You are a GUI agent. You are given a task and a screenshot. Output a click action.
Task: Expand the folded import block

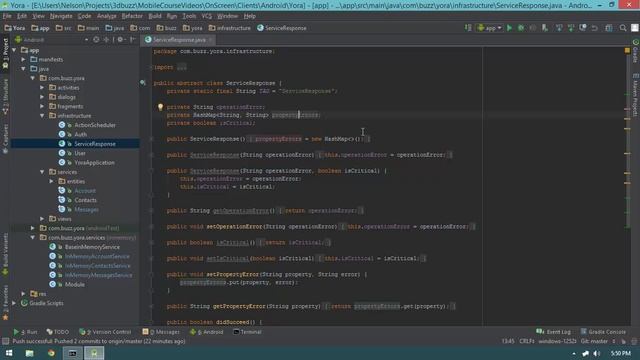[182, 67]
